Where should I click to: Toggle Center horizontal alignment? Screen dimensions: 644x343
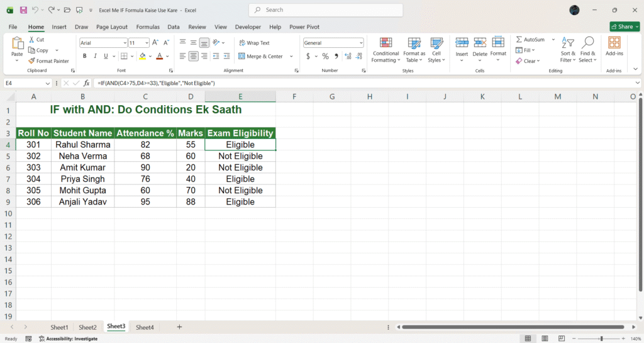tap(193, 56)
